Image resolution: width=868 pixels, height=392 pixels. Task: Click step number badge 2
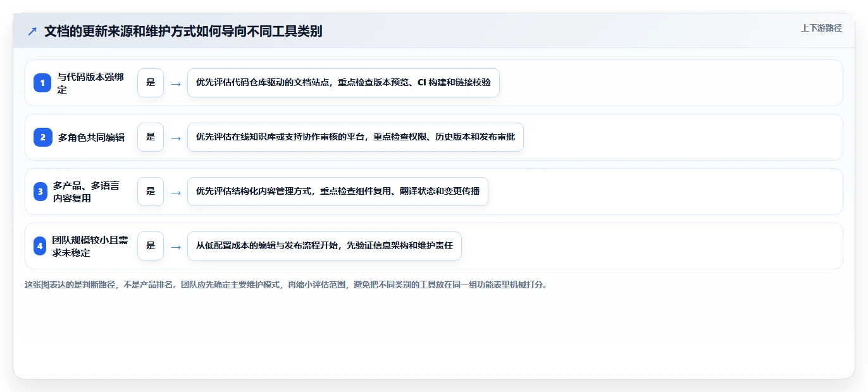coord(42,137)
